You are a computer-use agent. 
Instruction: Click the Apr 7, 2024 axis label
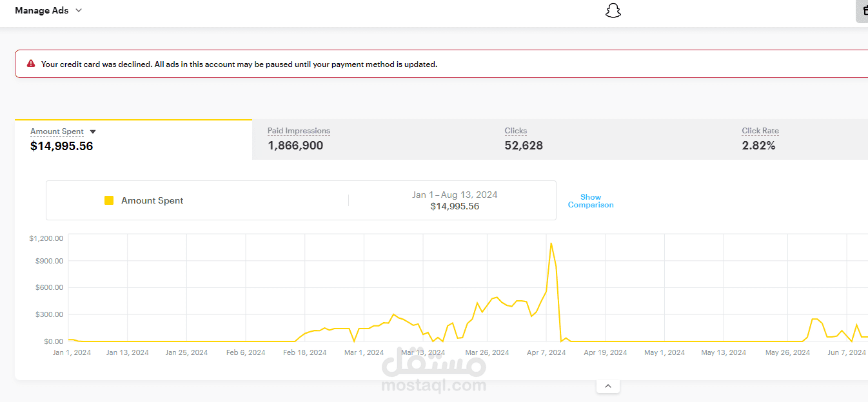coord(546,352)
